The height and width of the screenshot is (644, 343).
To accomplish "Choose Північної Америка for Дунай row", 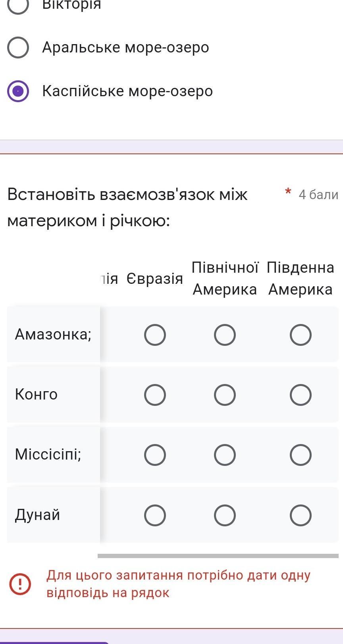I will [225, 516].
